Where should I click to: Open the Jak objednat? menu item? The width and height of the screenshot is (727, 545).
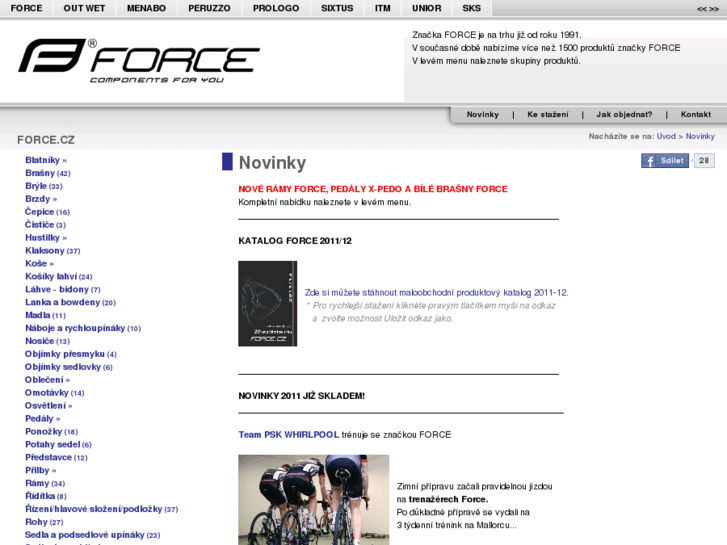click(x=624, y=115)
